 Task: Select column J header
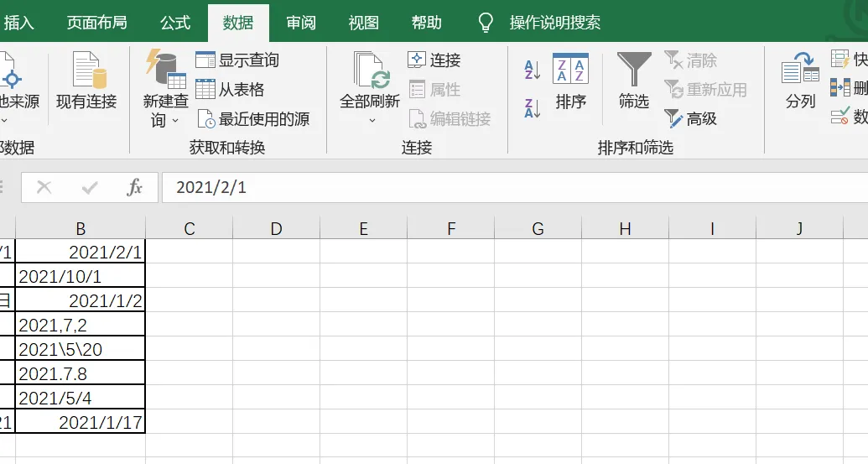(x=799, y=228)
